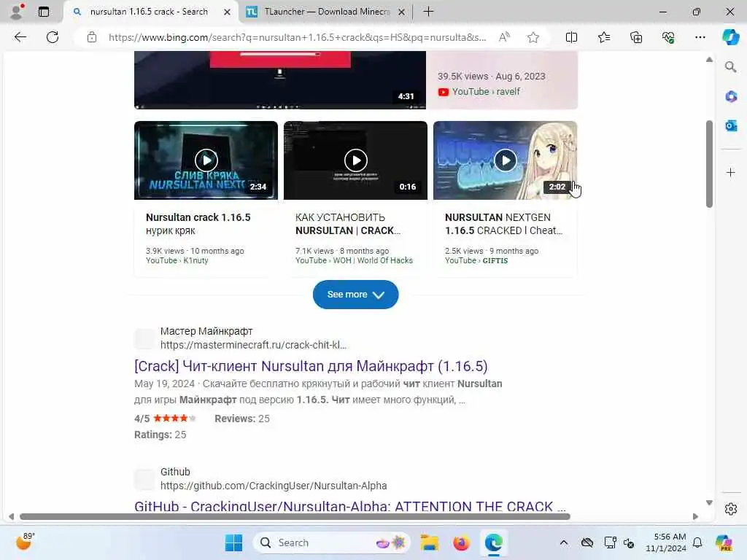The height and width of the screenshot is (560, 747).
Task: Select the '39.5K views · Aug 6, 2023' text
Action: click(x=491, y=76)
